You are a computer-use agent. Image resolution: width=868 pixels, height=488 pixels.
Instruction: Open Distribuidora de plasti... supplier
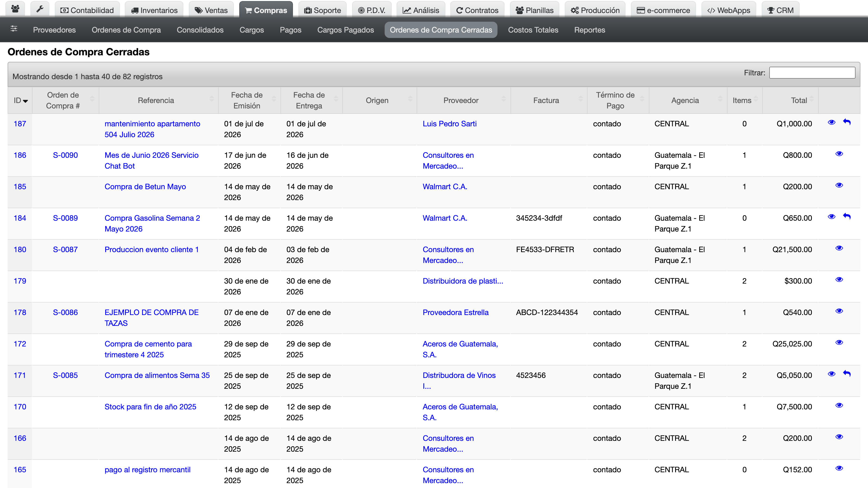[463, 281]
